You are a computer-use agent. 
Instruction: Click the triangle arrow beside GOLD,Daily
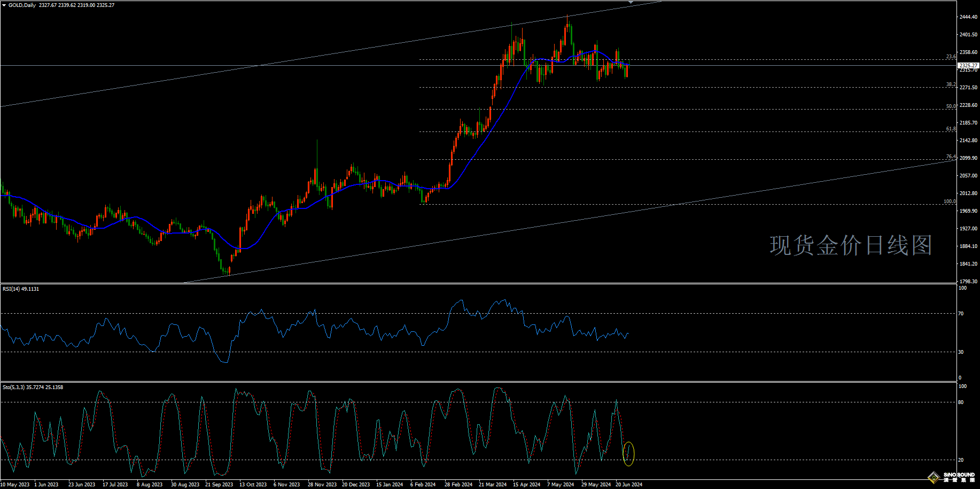(4, 5)
